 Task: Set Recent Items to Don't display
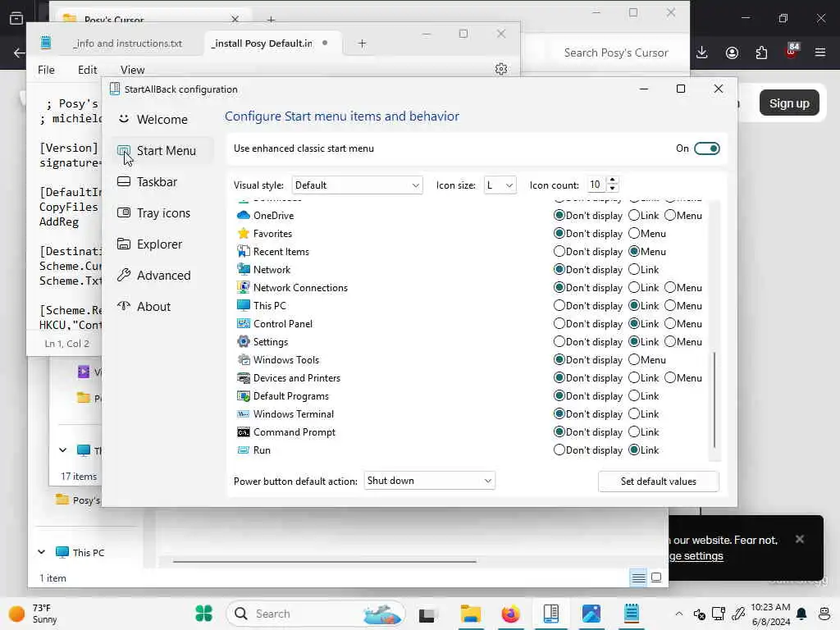coord(559,251)
